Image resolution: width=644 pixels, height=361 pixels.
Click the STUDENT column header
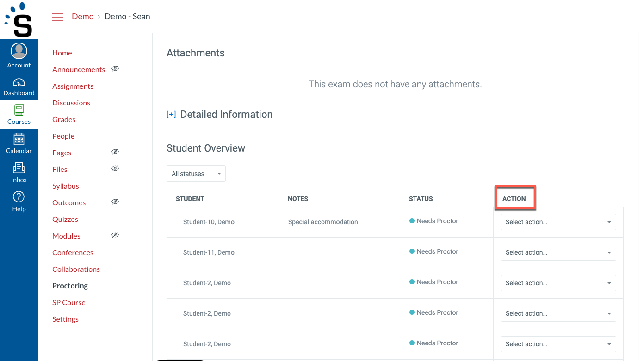point(190,199)
